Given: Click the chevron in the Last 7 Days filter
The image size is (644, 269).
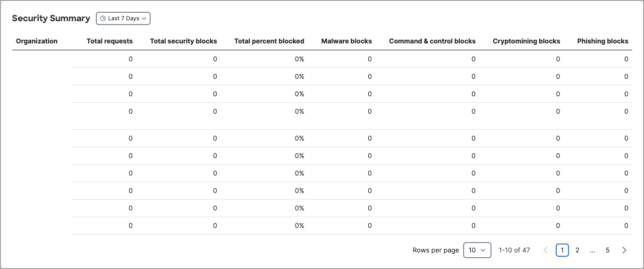Looking at the screenshot, I should pos(144,18).
